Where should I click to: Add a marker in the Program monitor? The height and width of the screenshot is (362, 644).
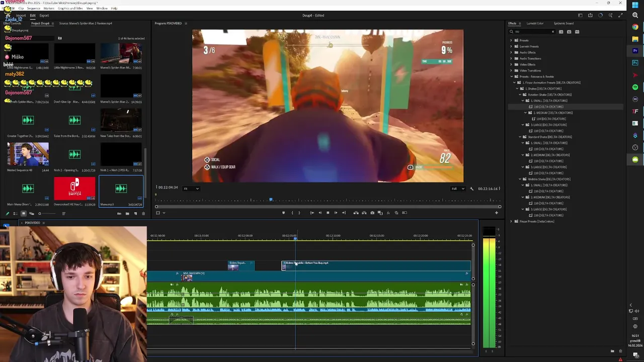tap(283, 213)
